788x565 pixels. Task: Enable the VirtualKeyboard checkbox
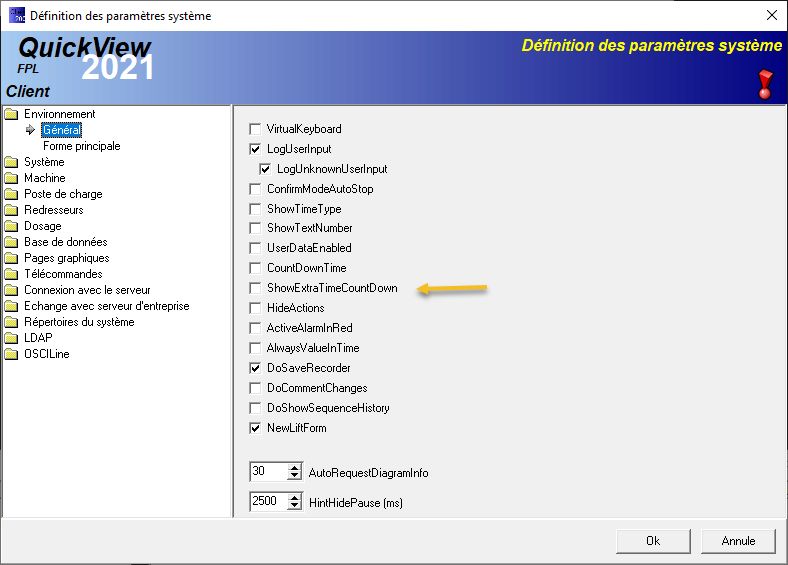255,129
